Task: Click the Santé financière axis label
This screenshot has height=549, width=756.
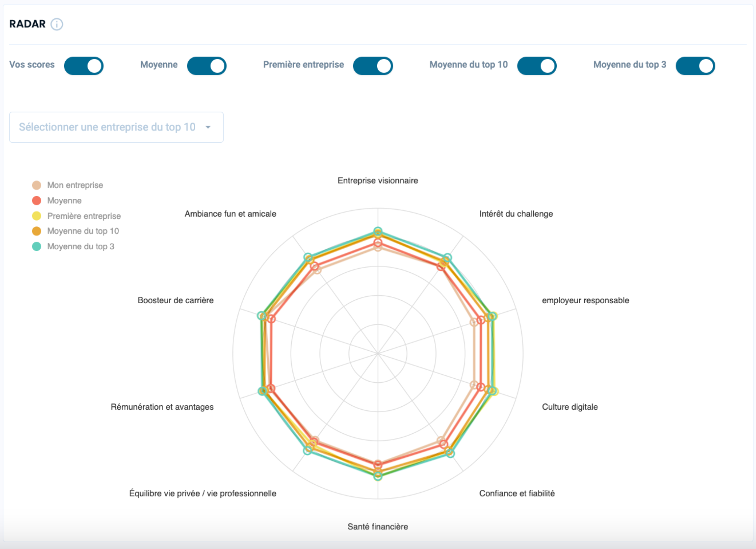Action: [378, 527]
